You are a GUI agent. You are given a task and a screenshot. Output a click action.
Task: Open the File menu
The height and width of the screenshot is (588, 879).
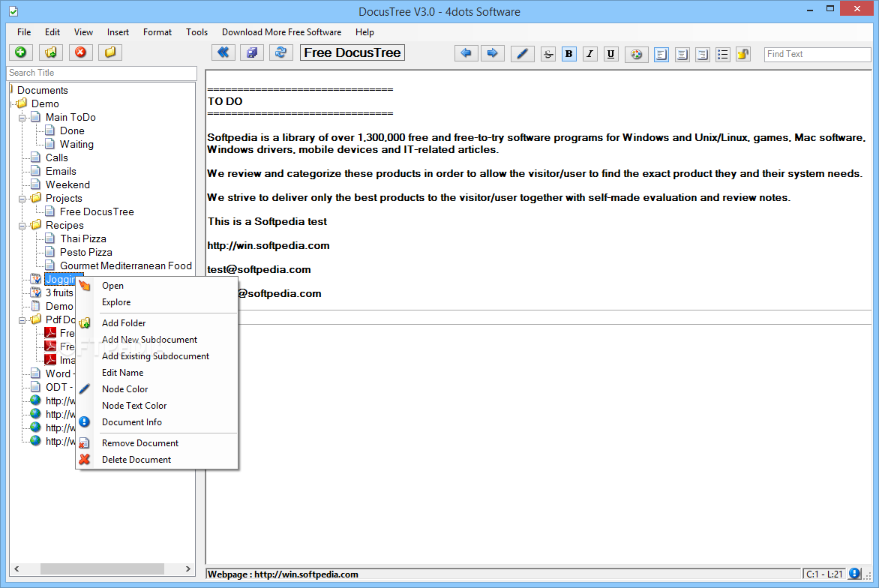pyautogui.click(x=24, y=32)
